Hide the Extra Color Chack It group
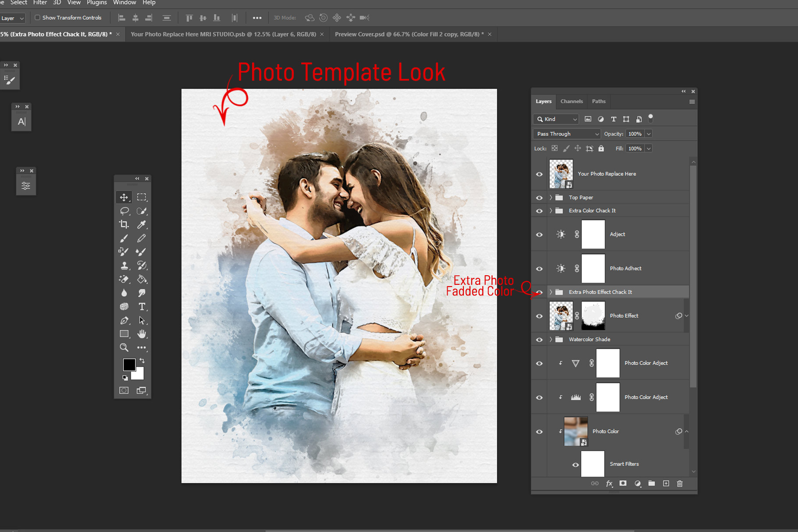Viewport: 798px width, 532px height. click(539, 211)
